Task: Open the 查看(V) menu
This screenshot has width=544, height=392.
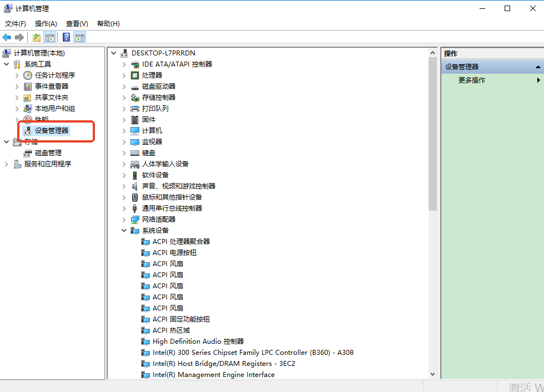Action: coord(77,23)
